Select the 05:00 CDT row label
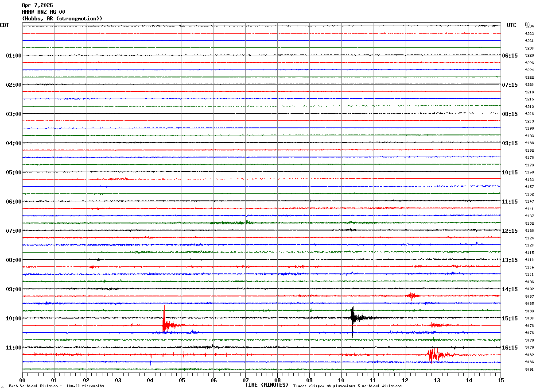536x392 pixels. [14, 173]
